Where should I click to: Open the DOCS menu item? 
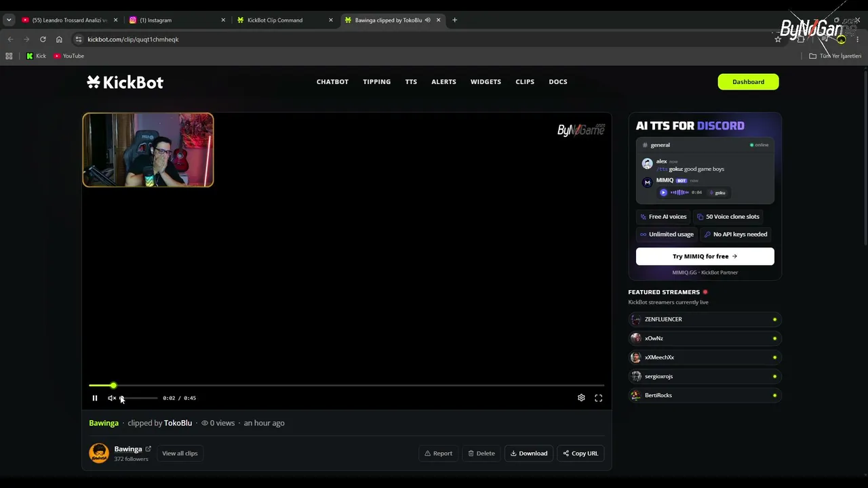558,82
